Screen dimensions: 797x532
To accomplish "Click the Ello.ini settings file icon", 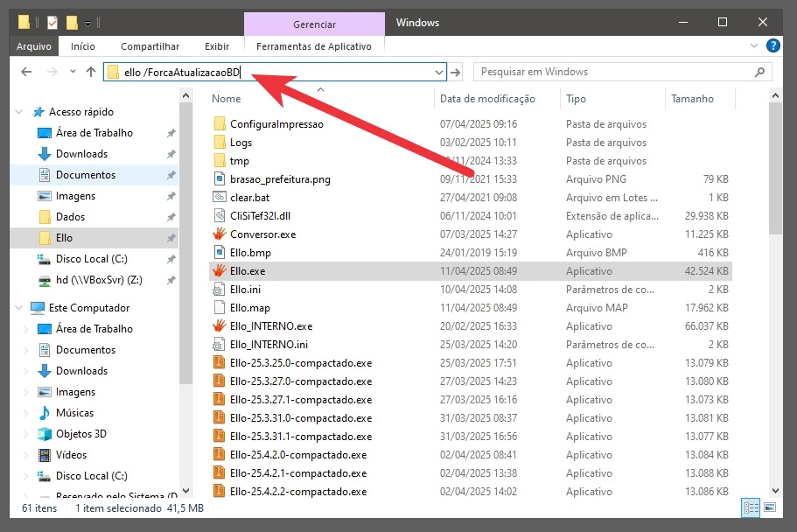I will [219, 289].
